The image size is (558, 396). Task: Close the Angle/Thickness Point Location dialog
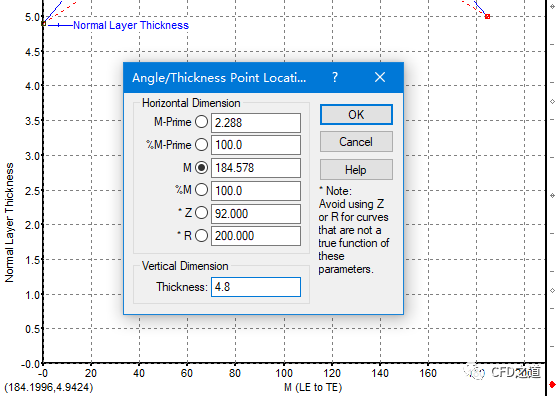coord(380,77)
